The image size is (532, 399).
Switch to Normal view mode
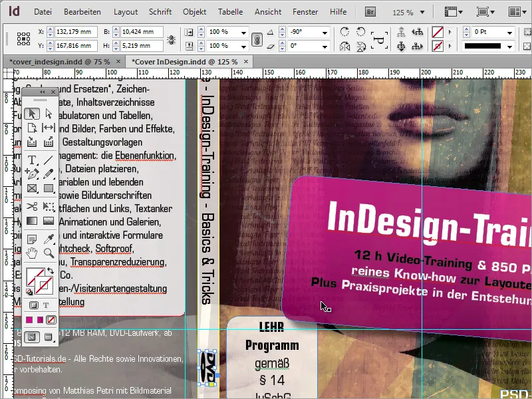coord(32,337)
